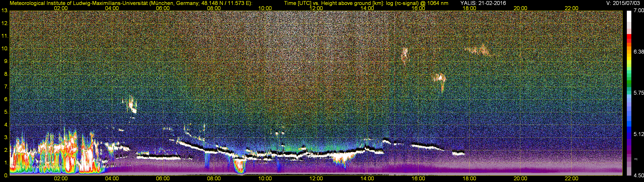Click the 02:00 label on the bottom time axis
Screen dimensions: 644x182
61,179
